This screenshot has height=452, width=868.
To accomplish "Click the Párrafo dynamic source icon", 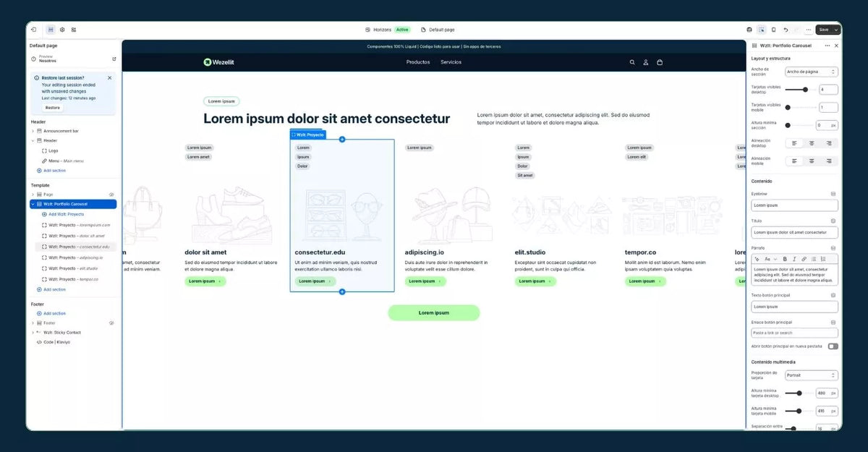I will 833,248.
